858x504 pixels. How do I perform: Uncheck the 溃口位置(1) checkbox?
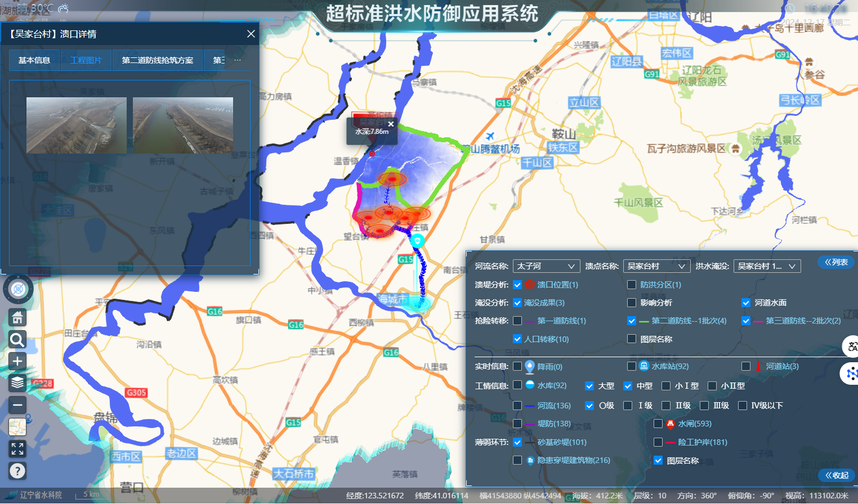(x=517, y=285)
